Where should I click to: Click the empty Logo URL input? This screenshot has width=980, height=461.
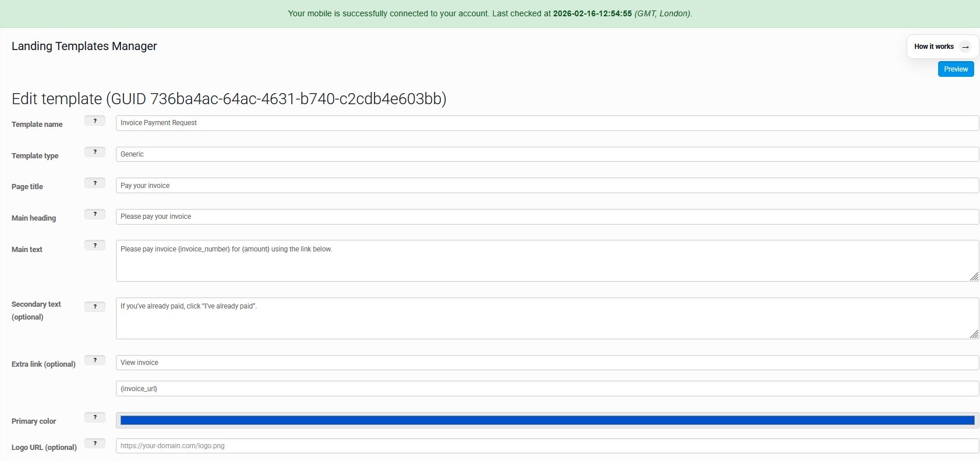point(547,446)
